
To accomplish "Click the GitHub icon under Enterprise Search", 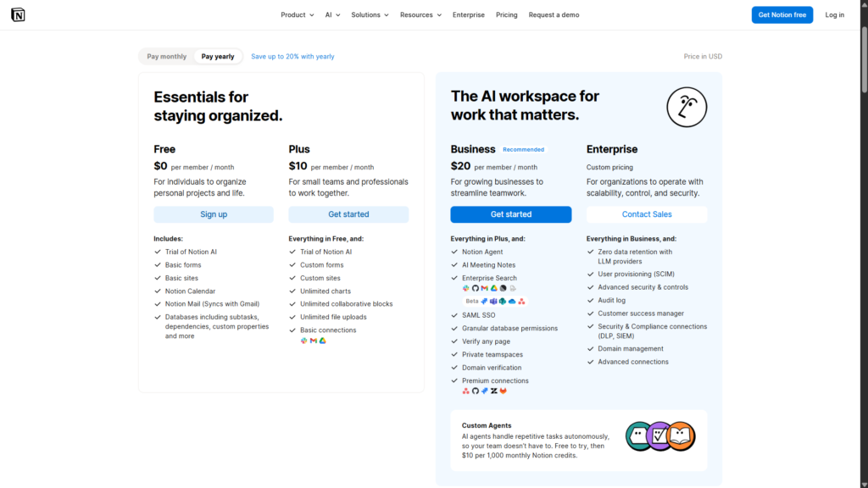I will (x=476, y=288).
